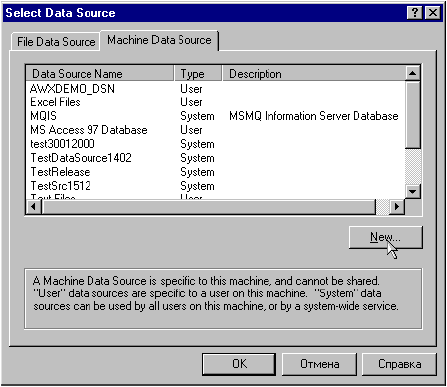Click the question mark help icon in title bar
Screen dimensions: 447x387
(x=415, y=13)
